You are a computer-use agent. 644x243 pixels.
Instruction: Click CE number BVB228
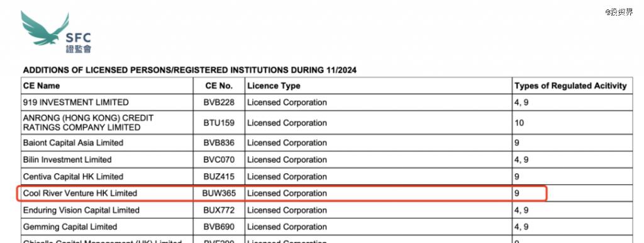(219, 103)
